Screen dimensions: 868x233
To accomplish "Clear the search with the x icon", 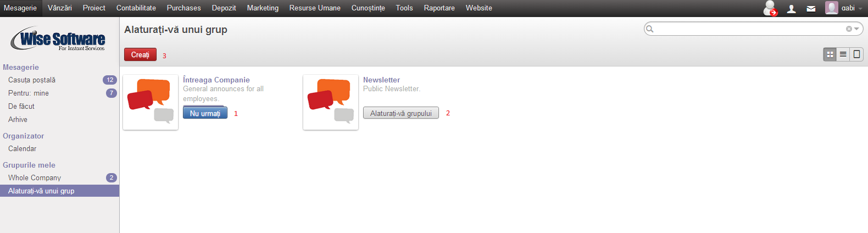I will point(849,29).
